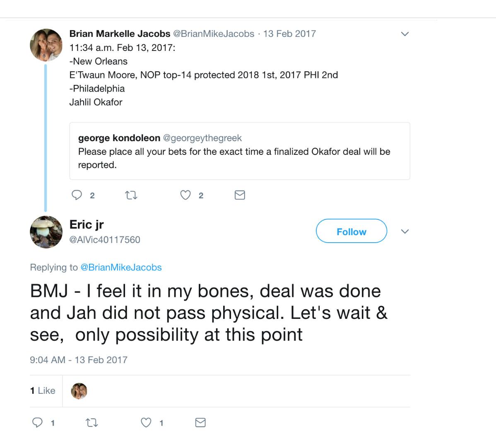496x448 pixels.
Task: Like Eric jr's tweet with heart
Action: 146,422
